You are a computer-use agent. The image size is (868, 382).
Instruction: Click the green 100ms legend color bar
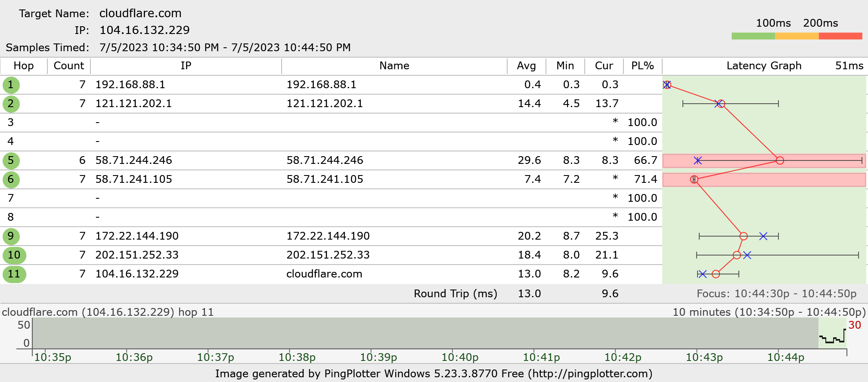(x=753, y=36)
